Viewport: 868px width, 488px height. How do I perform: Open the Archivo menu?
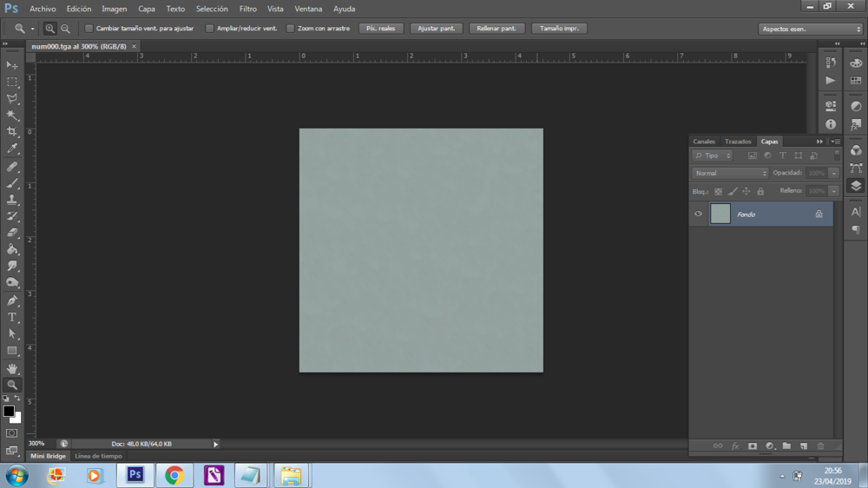coord(43,9)
